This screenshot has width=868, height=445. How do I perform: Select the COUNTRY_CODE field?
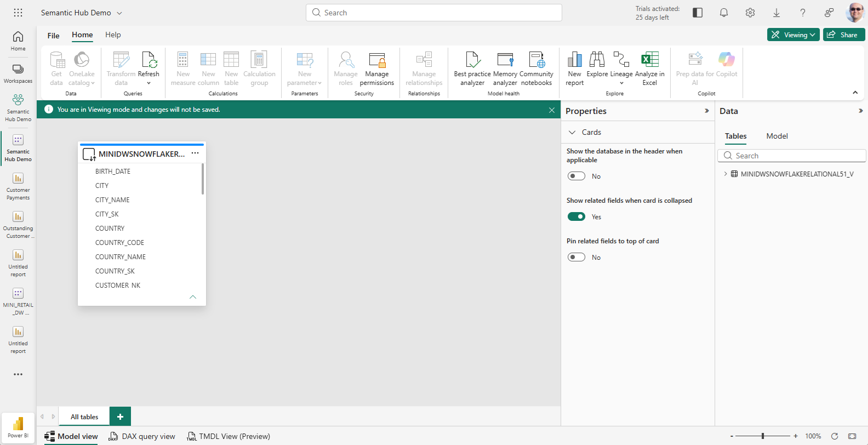click(x=119, y=243)
